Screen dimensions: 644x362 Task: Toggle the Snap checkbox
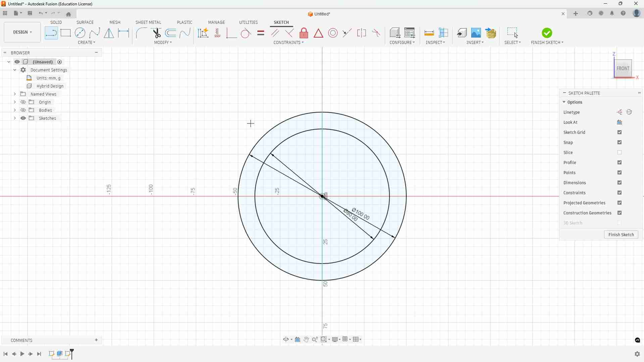[x=620, y=143]
